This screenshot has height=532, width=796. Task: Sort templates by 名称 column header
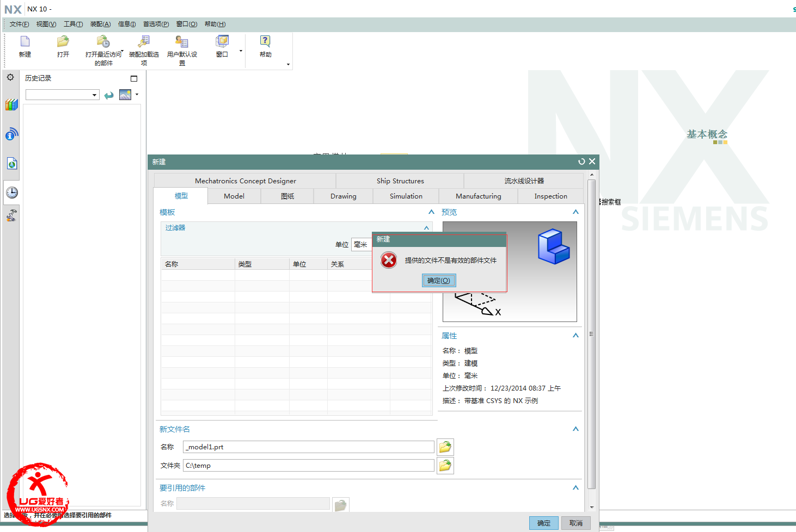tap(198, 264)
